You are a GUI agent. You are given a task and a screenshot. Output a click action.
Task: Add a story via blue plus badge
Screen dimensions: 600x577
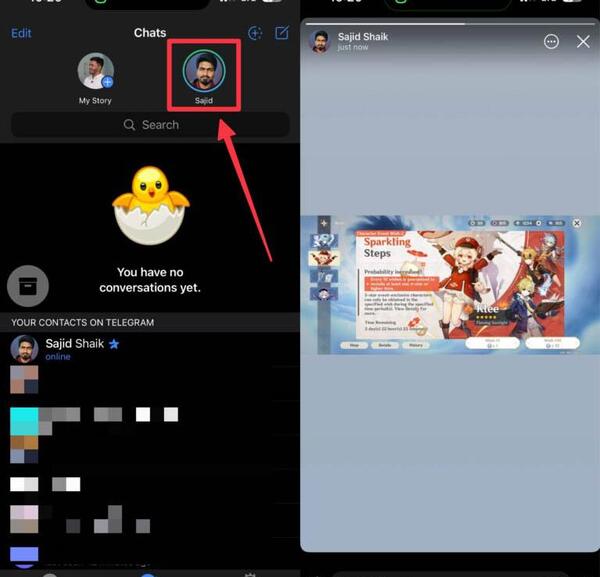tap(108, 82)
